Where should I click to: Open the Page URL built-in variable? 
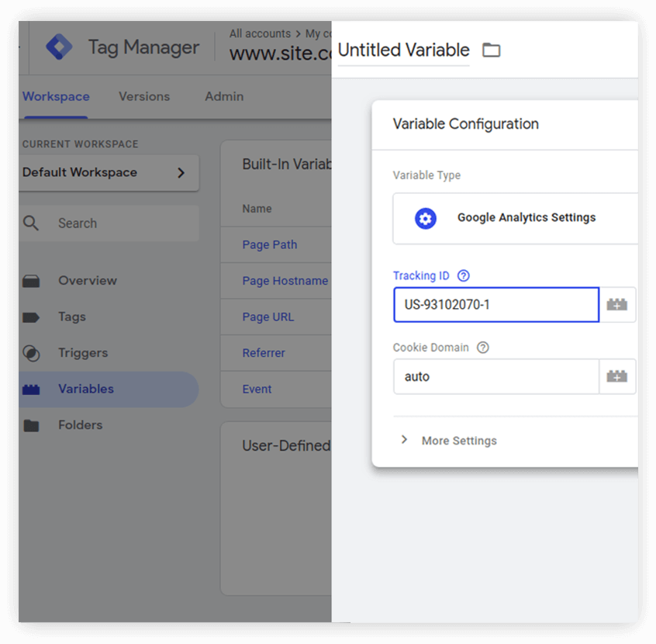pyautogui.click(x=268, y=317)
